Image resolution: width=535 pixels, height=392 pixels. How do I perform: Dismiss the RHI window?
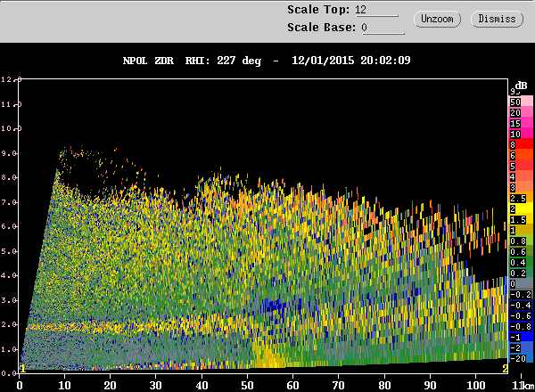pyautogui.click(x=497, y=19)
